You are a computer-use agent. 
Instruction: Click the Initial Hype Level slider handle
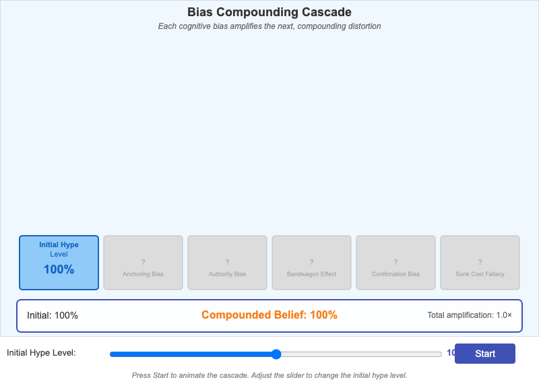pos(276,353)
